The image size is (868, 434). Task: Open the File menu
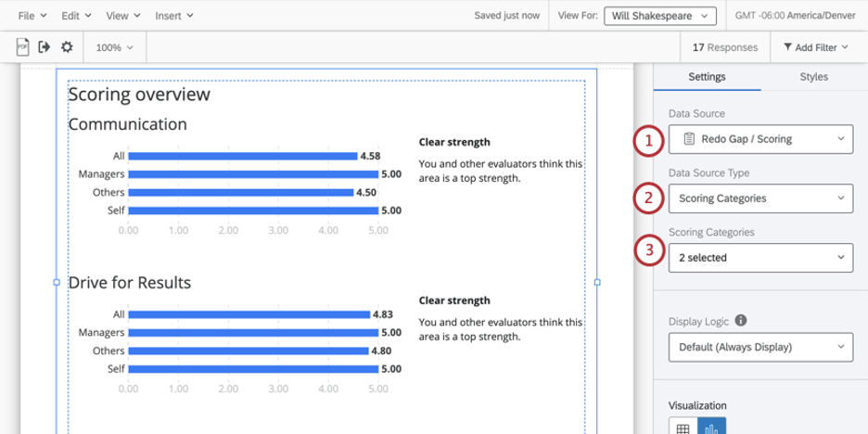32,16
